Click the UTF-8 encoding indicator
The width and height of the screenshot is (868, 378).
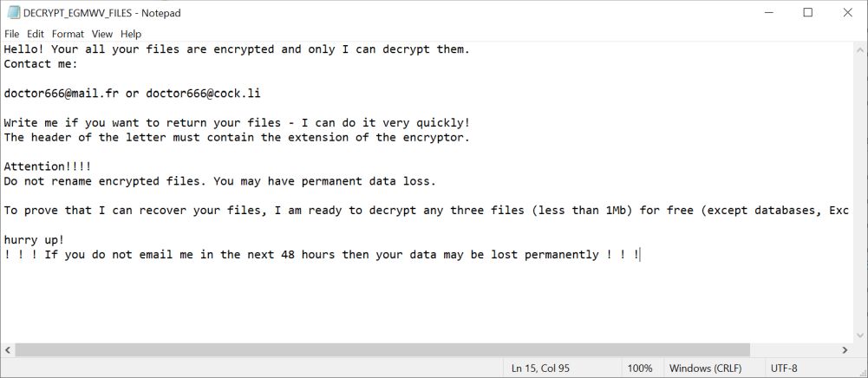click(786, 368)
